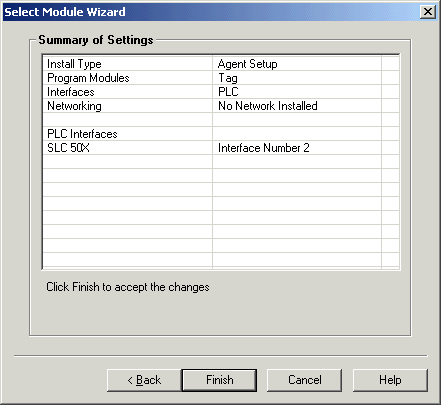
Task: Select the SLC 50X row
Action: point(221,148)
